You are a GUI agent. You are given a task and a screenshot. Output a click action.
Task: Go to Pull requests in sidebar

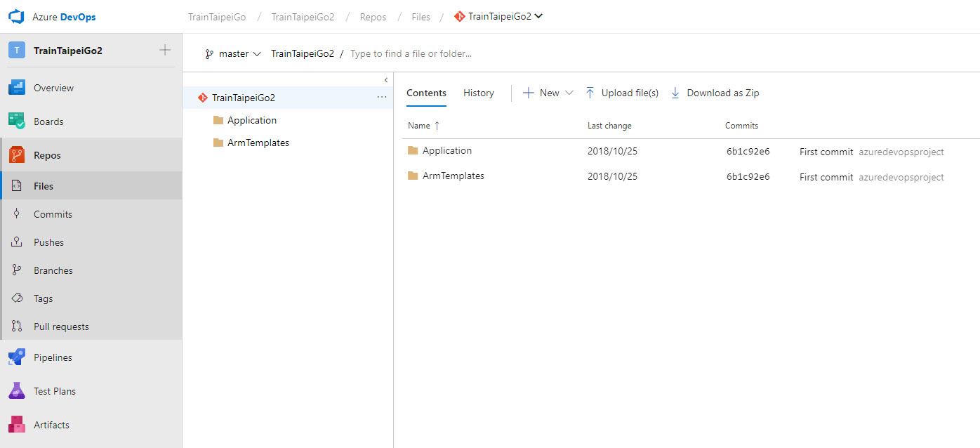(61, 327)
